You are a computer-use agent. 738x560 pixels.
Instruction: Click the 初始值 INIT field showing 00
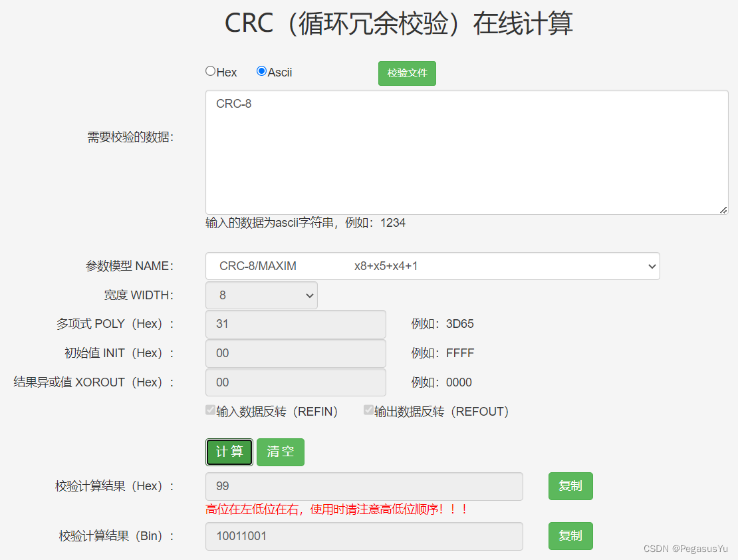click(295, 353)
